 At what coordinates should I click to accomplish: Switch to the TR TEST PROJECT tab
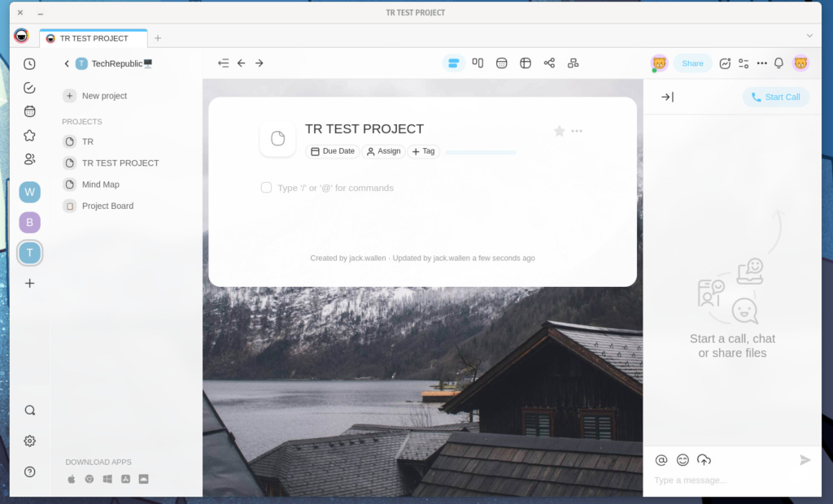pyautogui.click(x=94, y=38)
